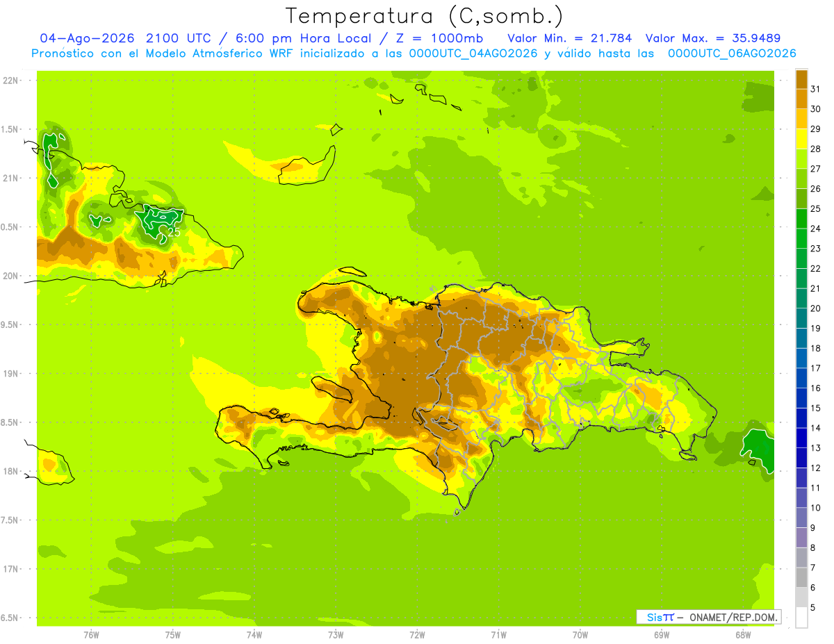Click the "71W" longitude axis label
834x644 pixels.
498,634
